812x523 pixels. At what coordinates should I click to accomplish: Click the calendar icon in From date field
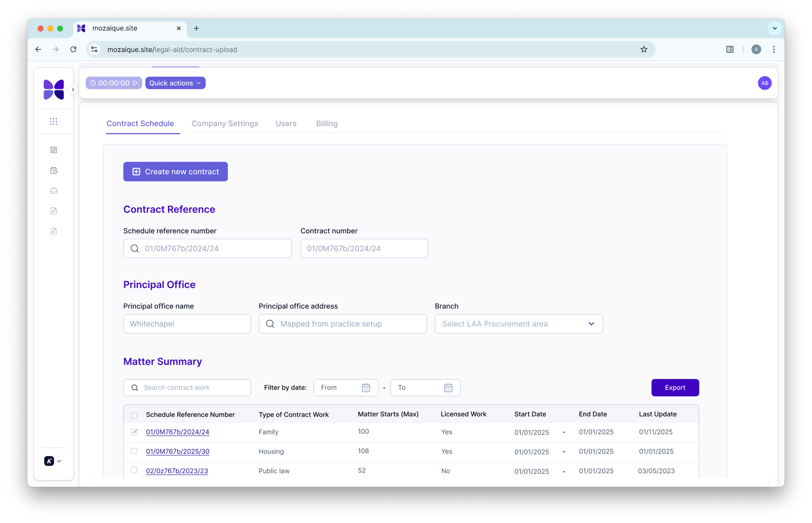[366, 387]
